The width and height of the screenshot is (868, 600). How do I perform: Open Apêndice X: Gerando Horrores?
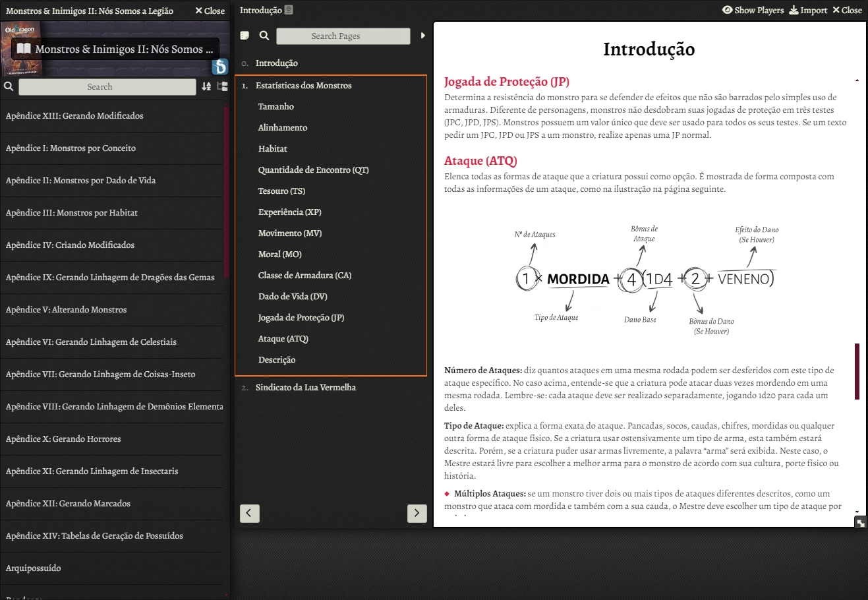click(x=112, y=439)
